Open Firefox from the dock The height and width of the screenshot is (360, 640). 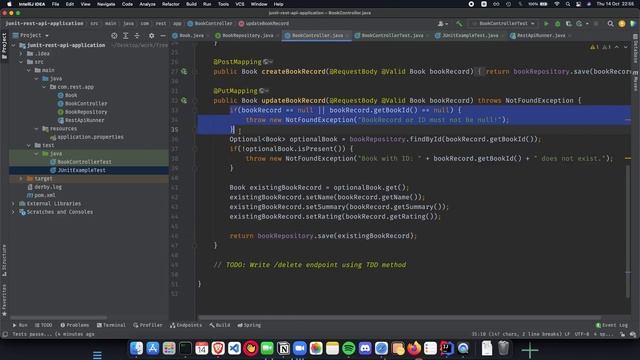pyautogui.click(x=414, y=348)
